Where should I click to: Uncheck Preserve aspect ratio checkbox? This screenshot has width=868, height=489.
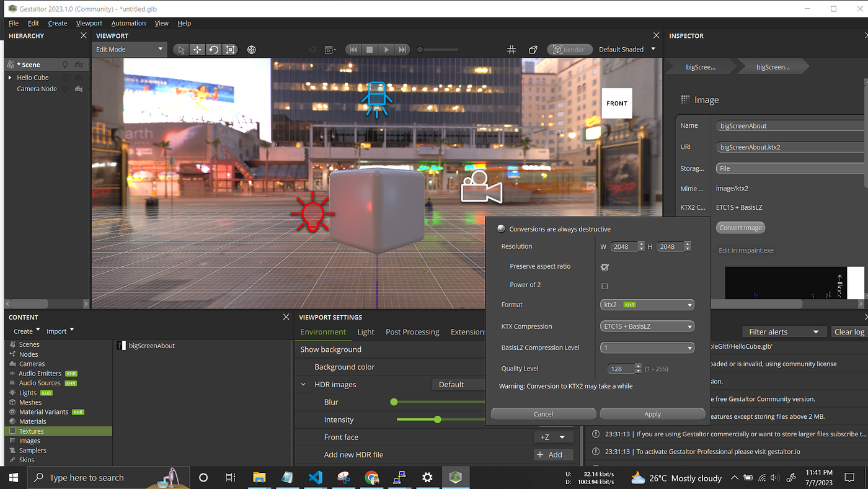[605, 267]
